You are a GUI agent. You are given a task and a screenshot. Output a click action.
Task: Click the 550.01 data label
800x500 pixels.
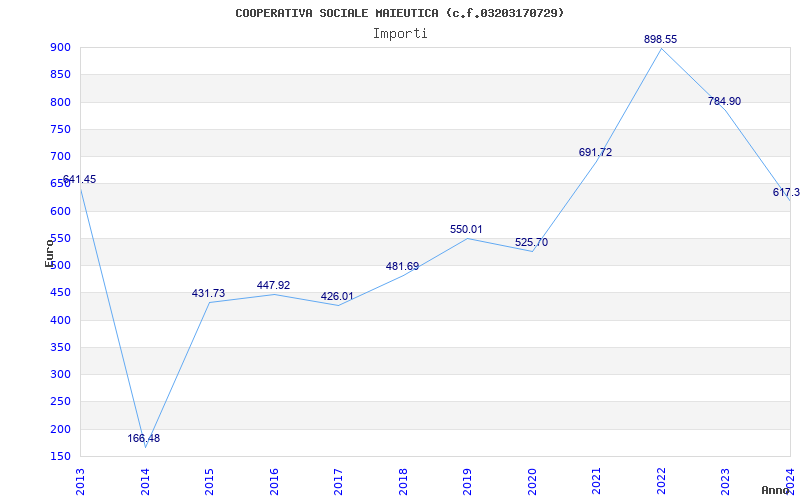(466, 230)
